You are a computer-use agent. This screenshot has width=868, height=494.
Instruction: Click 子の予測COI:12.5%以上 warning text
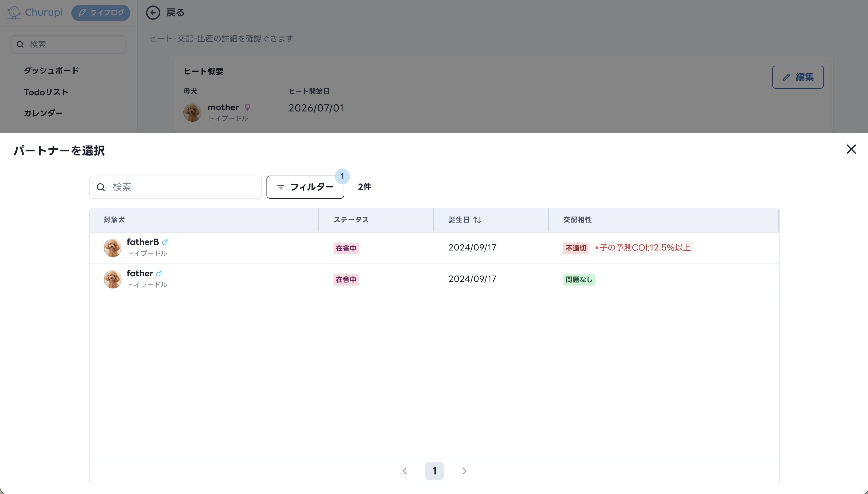click(x=643, y=248)
